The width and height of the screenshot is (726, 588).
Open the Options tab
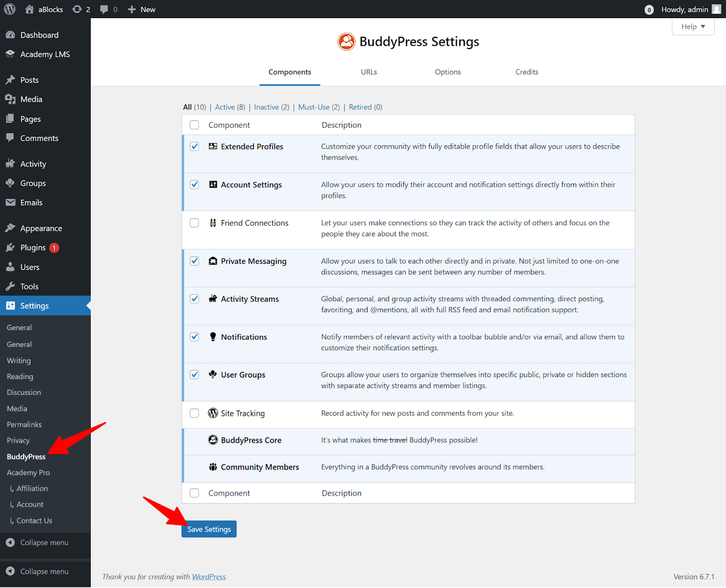click(447, 72)
